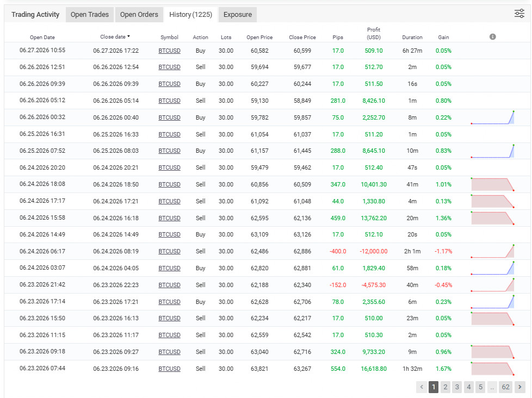The height and width of the screenshot is (398, 532).
Task: Open BTCUSD link in the 06.27.2026 10:55 row
Action: pyautogui.click(x=169, y=51)
